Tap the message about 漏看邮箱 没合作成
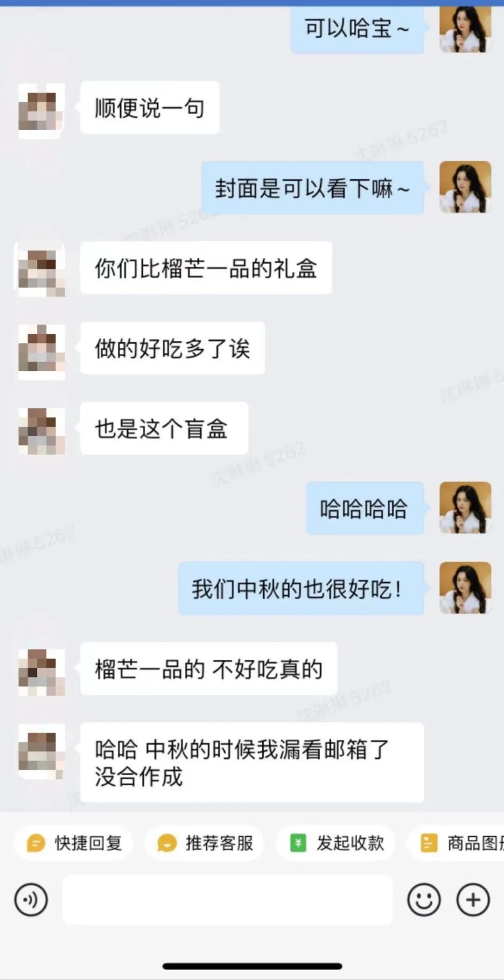This screenshot has width=504, height=980. coord(252,762)
